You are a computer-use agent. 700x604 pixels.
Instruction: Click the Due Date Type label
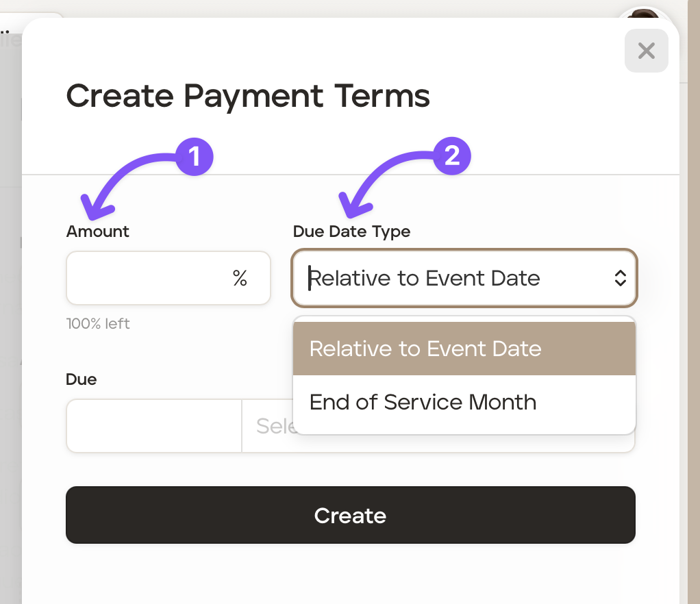click(351, 231)
